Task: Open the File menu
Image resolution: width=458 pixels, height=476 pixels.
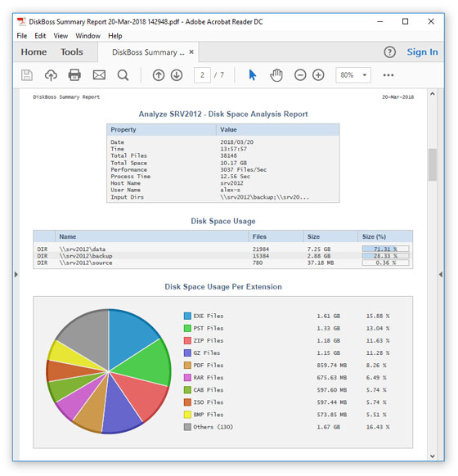Action: tap(22, 36)
